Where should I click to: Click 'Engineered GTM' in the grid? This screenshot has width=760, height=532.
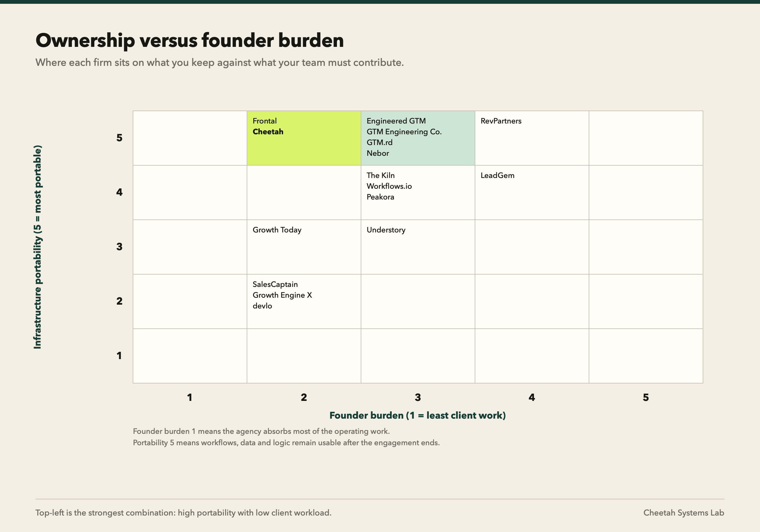tap(396, 121)
